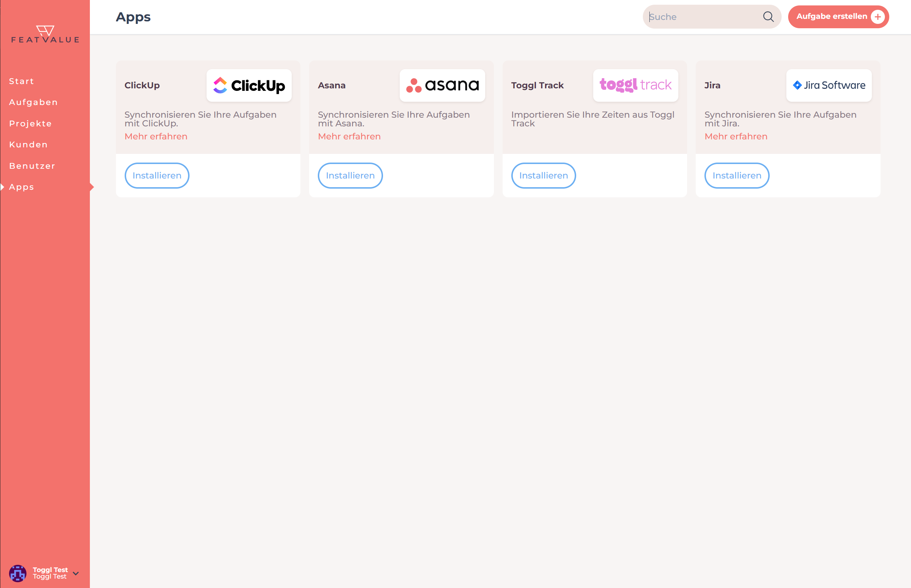Click the ClickUp app icon
Screen dimensions: 911x588
(248, 85)
